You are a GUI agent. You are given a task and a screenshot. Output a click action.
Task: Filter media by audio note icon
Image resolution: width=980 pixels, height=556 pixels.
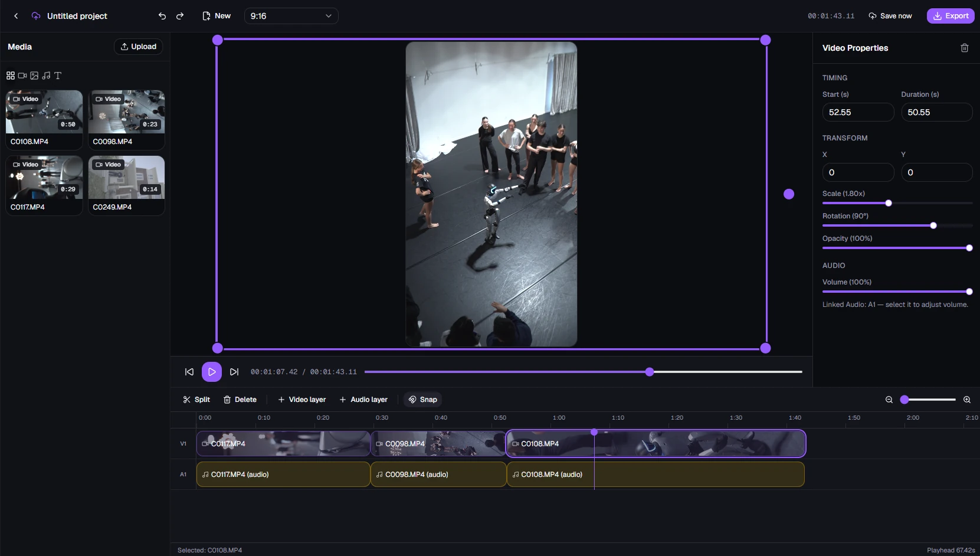click(46, 76)
